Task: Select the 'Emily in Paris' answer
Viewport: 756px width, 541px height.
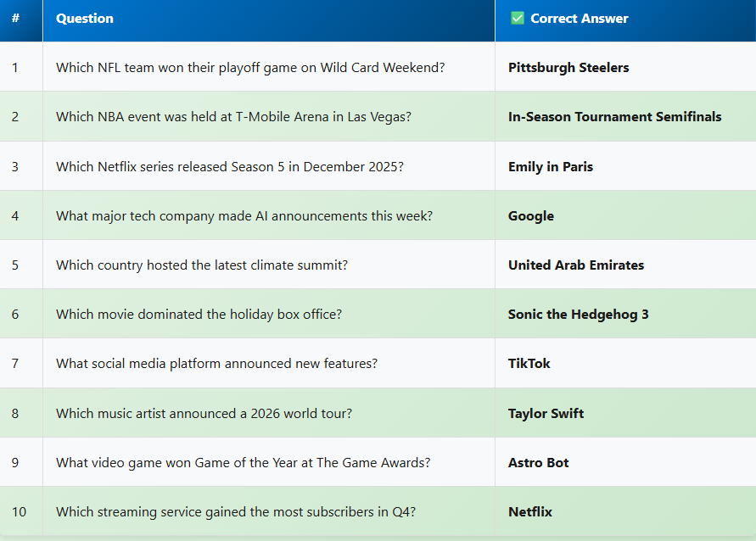Action: click(551, 166)
